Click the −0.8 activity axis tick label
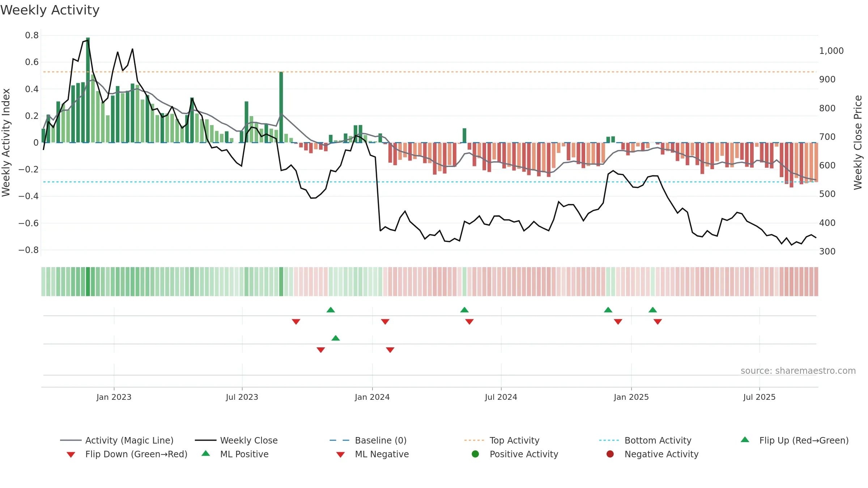 click(x=29, y=250)
